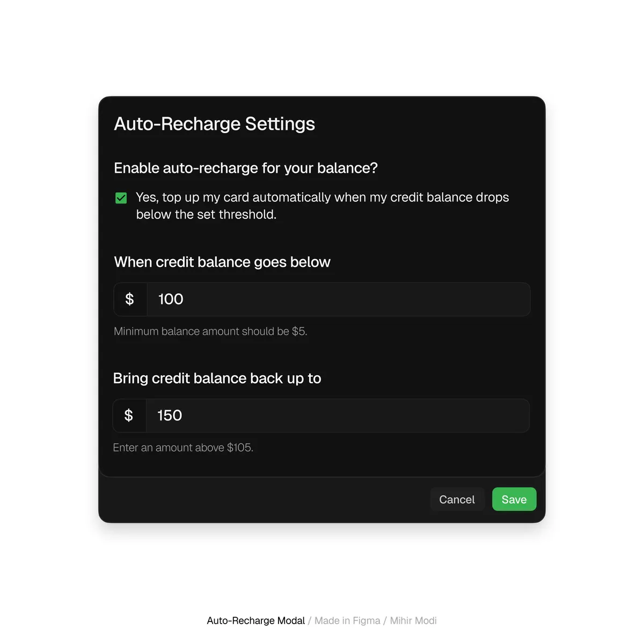Focus the 100 threshold amount field
Image resolution: width=644 pixels, height=644 pixels.
pos(322,299)
